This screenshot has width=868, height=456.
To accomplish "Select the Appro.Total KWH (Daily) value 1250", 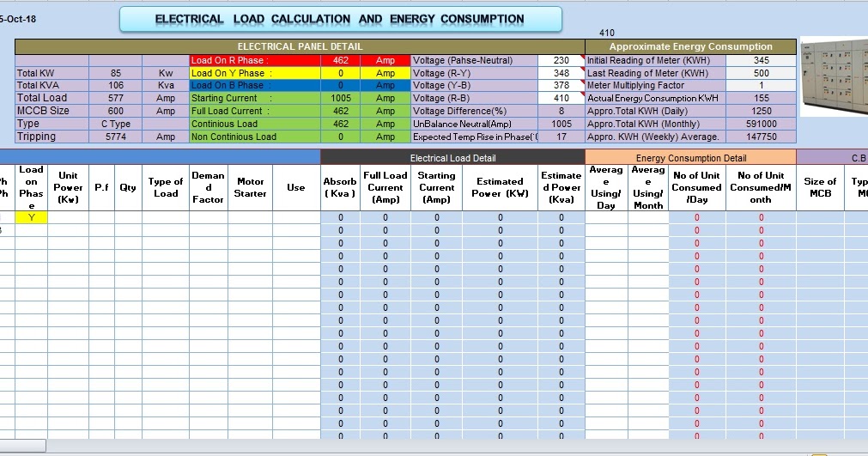I will (762, 111).
